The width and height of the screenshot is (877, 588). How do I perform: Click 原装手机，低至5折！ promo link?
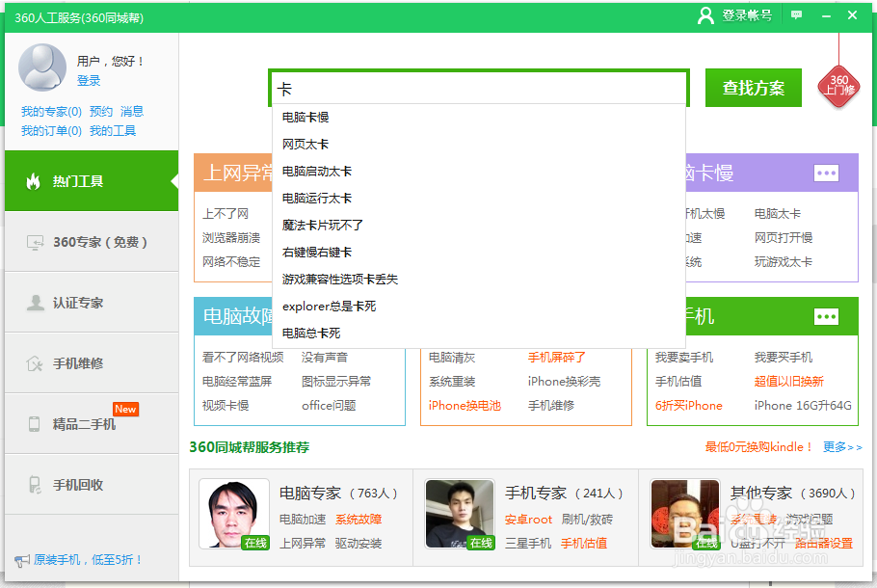point(89,560)
